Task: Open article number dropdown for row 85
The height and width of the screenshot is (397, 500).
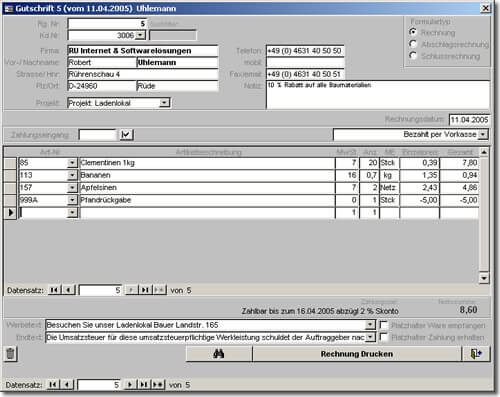Action: 72,163
